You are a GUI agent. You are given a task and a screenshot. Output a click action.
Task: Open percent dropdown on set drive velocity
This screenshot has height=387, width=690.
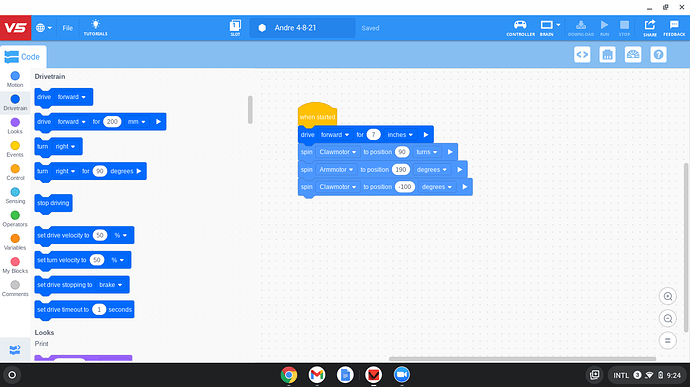click(121, 236)
